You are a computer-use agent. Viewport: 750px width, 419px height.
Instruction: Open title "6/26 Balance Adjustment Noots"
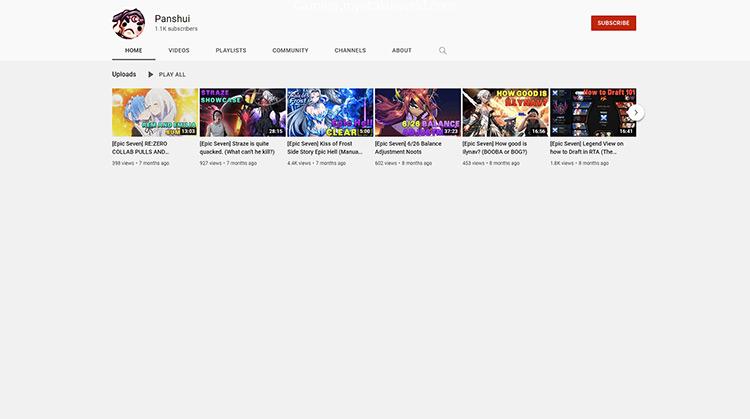408,148
